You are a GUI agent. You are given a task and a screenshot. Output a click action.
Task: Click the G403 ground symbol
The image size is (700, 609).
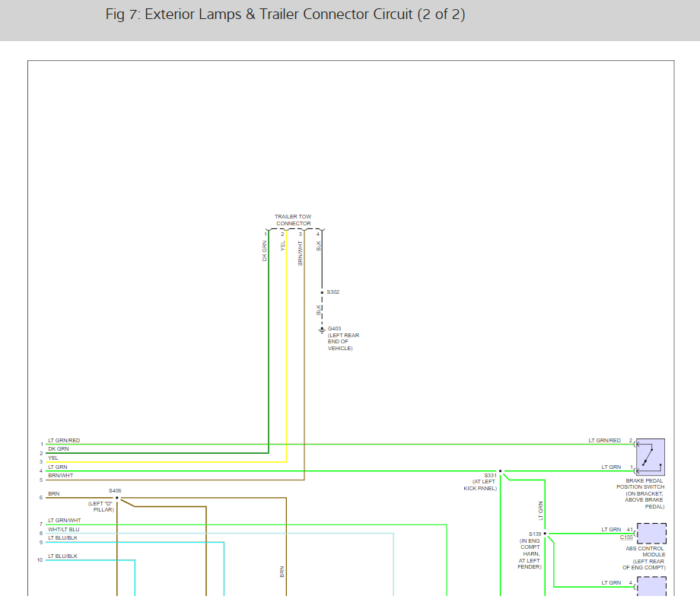click(322, 330)
